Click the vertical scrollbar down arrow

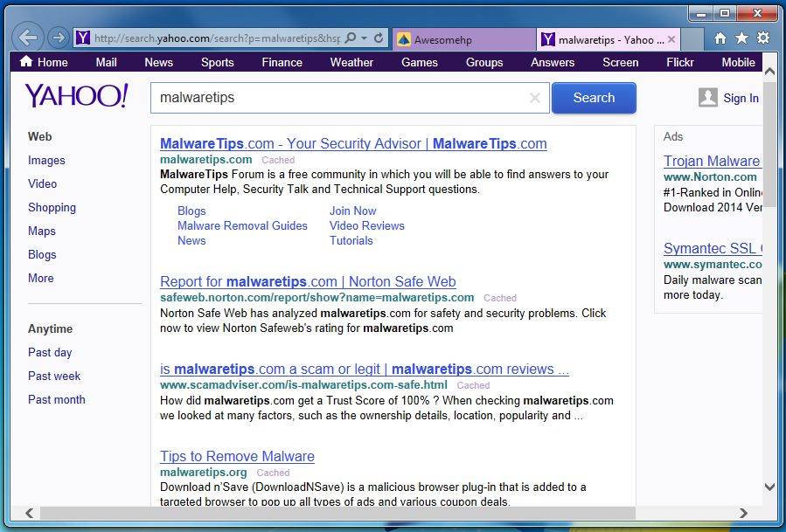pyautogui.click(x=769, y=487)
